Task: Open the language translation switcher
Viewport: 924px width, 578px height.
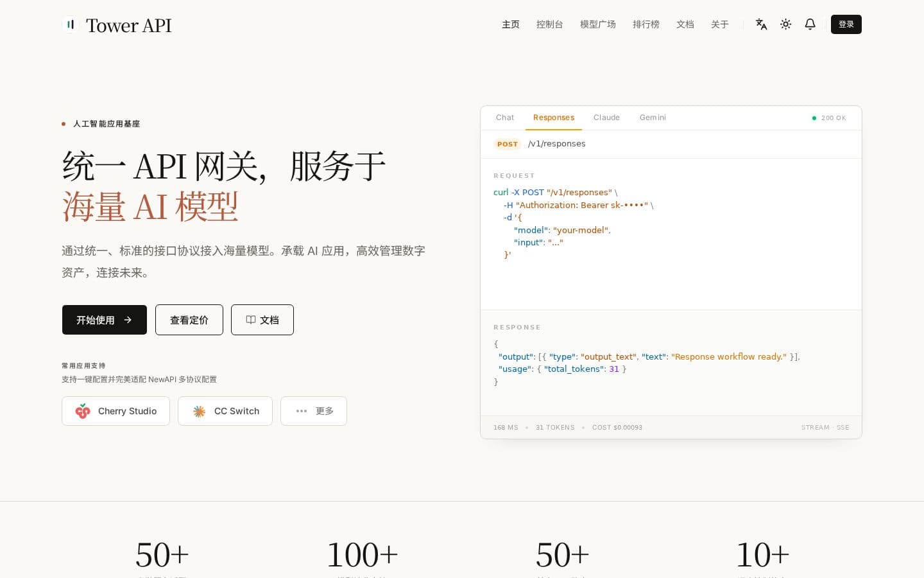Action: (762, 24)
